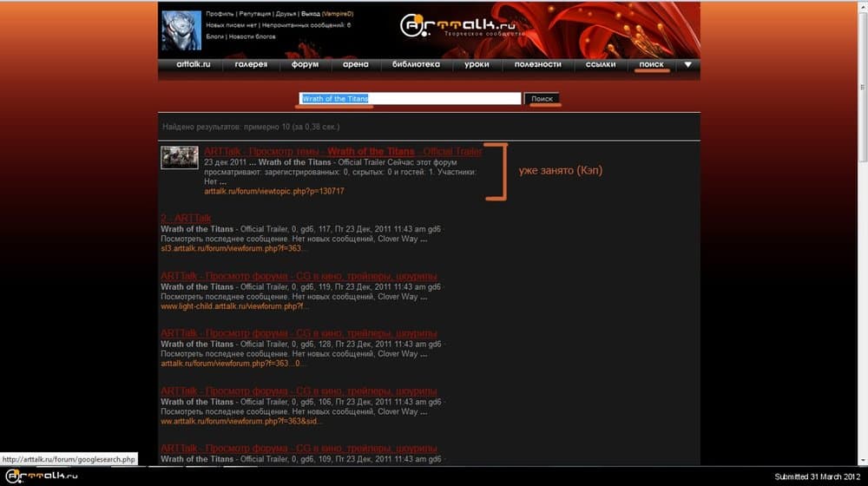Expand the navigation bar dropdown arrow
This screenshot has height=486, width=868.
click(x=687, y=64)
